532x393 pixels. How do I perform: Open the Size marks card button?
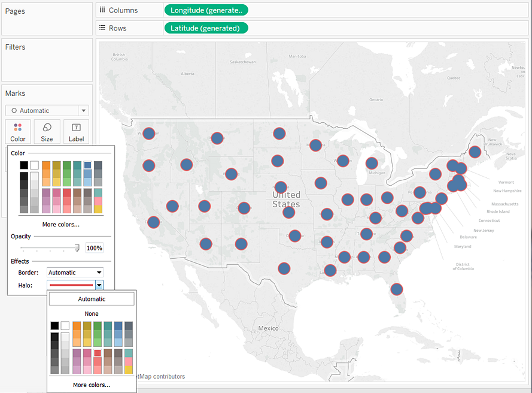pyautogui.click(x=47, y=132)
